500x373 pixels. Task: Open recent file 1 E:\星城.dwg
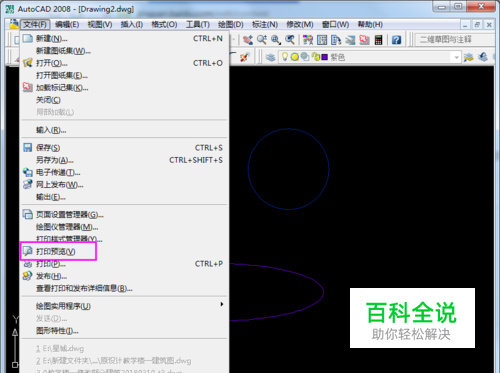click(124, 349)
